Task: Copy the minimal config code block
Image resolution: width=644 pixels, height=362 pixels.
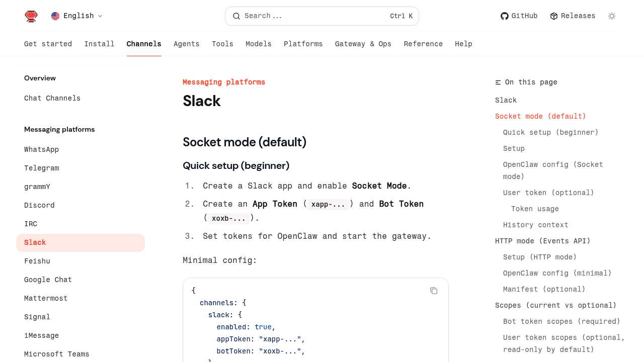Action: (434, 291)
